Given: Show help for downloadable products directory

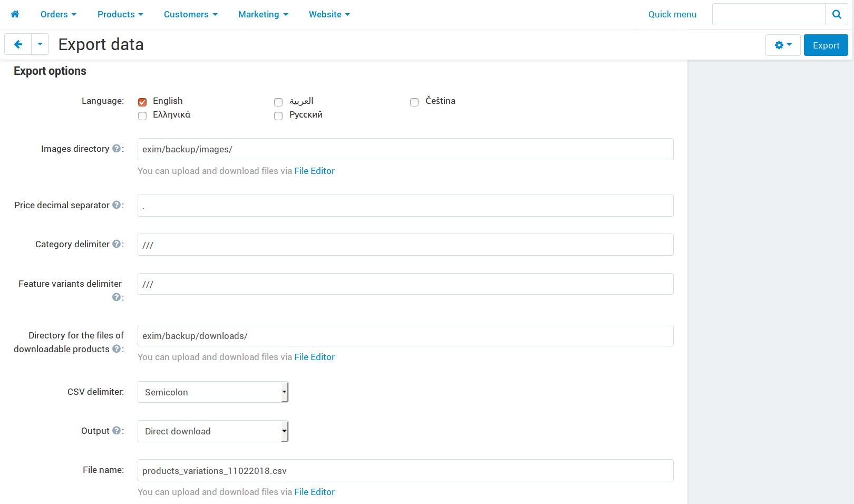Looking at the screenshot, I should 117,349.
